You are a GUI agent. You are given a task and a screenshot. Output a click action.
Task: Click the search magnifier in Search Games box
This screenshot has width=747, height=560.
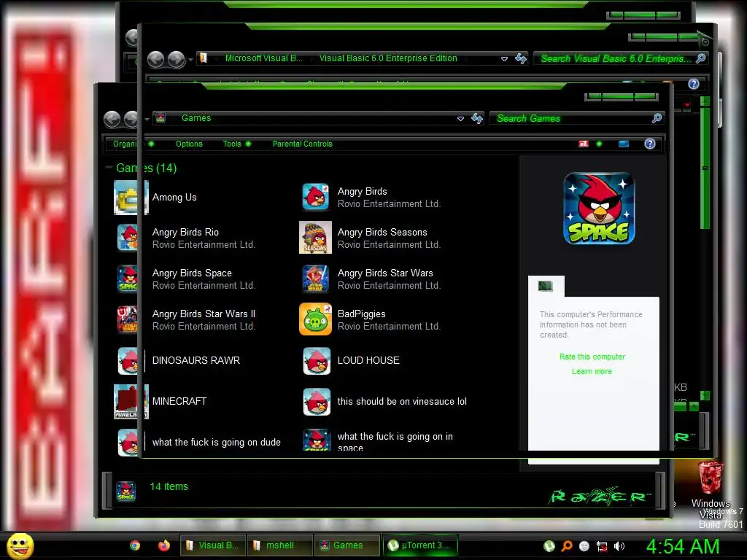click(657, 118)
